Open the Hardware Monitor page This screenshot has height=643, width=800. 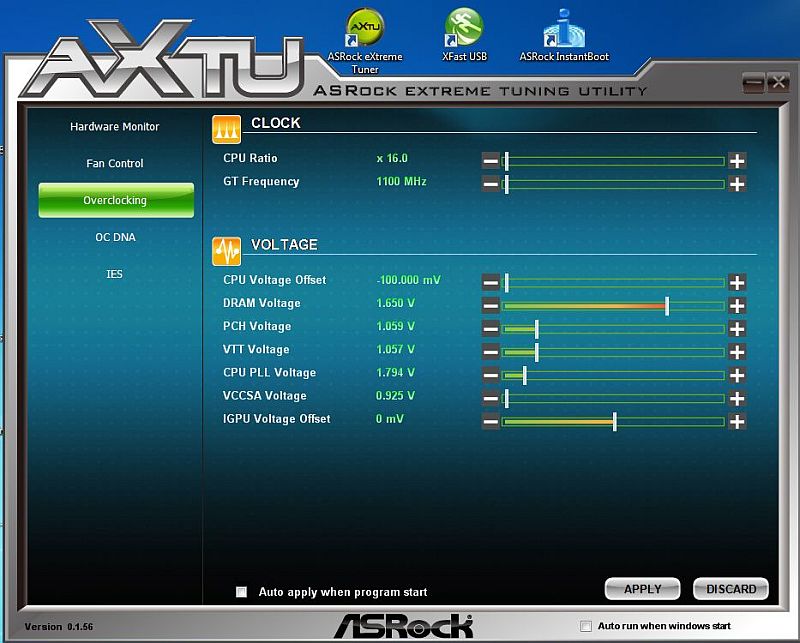point(115,127)
